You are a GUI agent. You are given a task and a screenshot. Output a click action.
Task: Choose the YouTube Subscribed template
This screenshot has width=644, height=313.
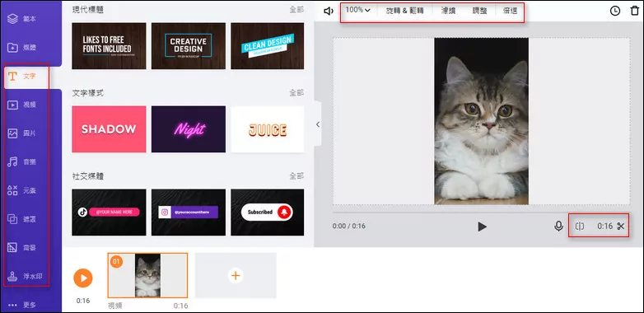coord(268,213)
